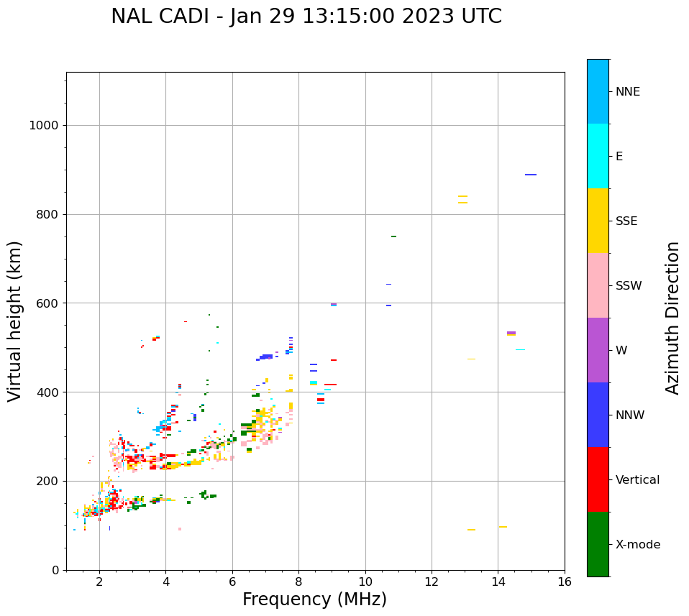
Task: Click the 1000 tick label on y-axis
Action: pyautogui.click(x=43, y=125)
